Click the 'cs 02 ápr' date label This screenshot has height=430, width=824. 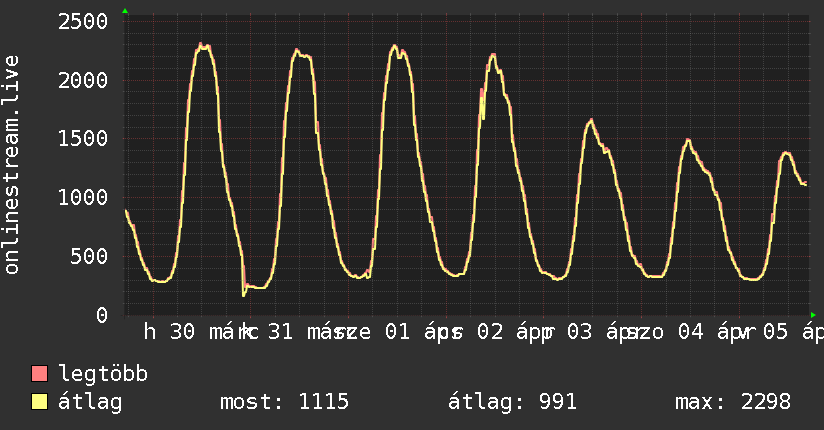click(x=495, y=333)
